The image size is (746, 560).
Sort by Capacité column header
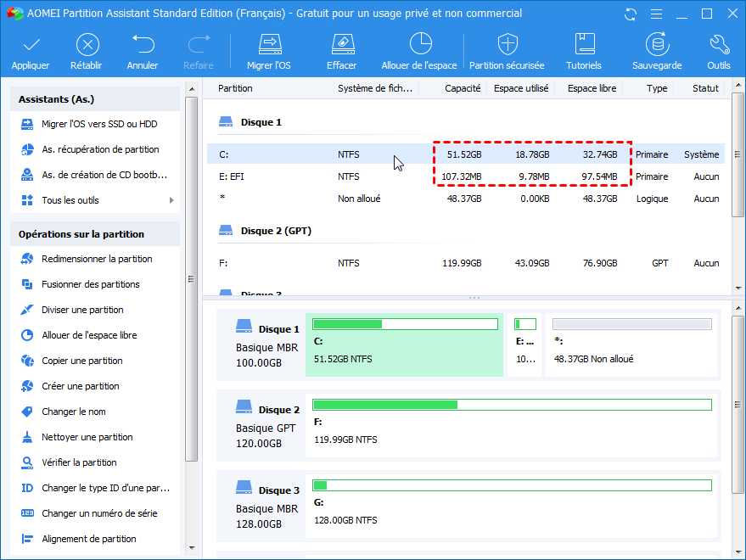463,88
